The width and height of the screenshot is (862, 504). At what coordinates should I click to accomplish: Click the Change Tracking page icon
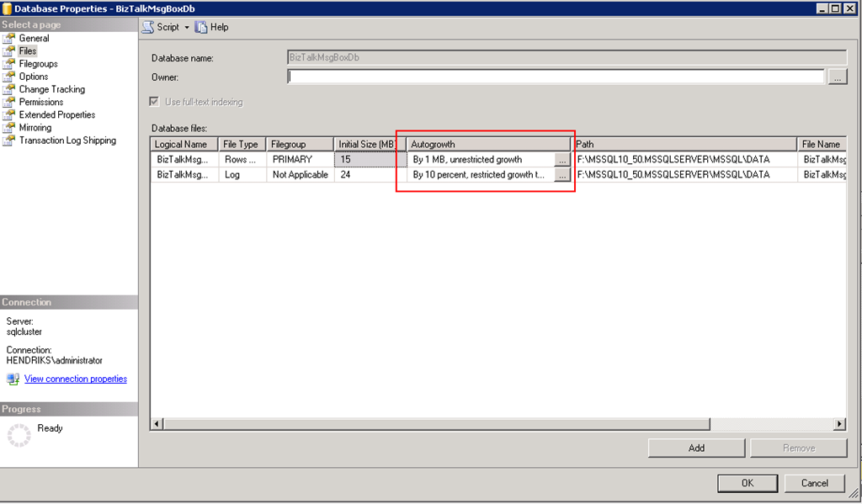coord(9,89)
